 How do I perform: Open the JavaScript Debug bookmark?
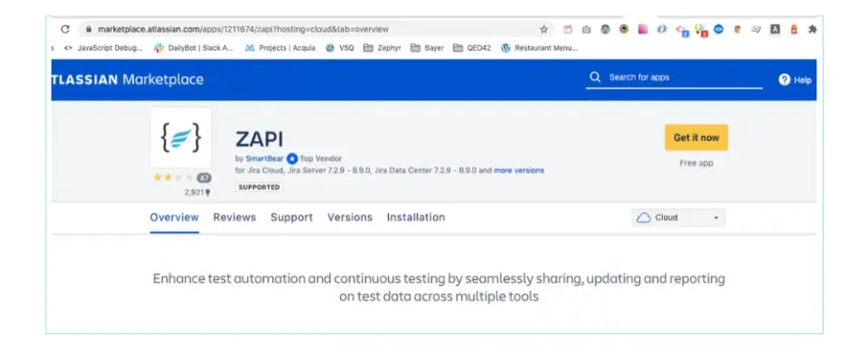pos(103,48)
